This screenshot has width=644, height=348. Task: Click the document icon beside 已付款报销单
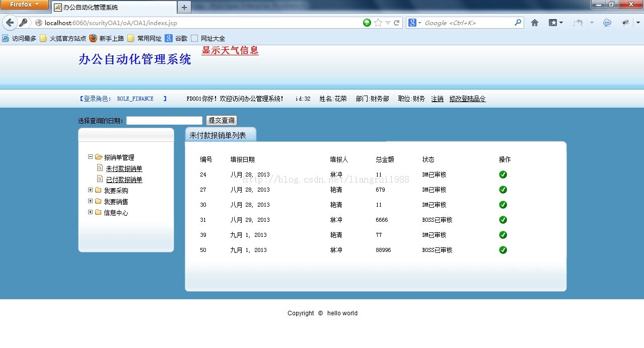pyautogui.click(x=100, y=179)
